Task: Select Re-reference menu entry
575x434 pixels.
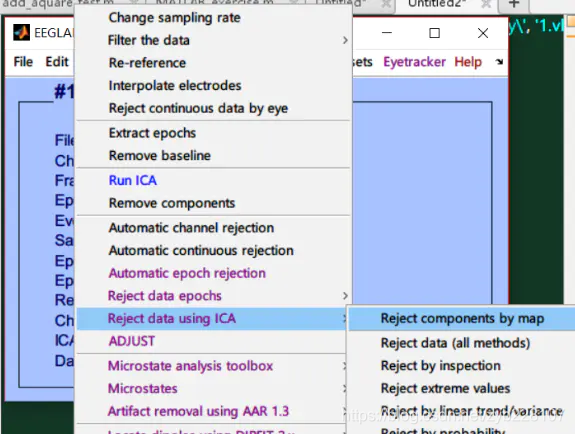Action: (213, 63)
